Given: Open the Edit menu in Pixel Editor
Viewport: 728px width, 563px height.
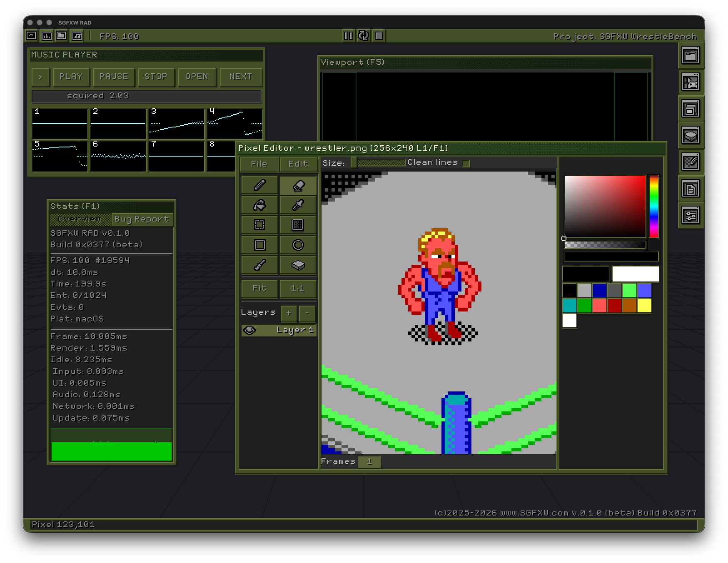Looking at the screenshot, I should point(298,164).
